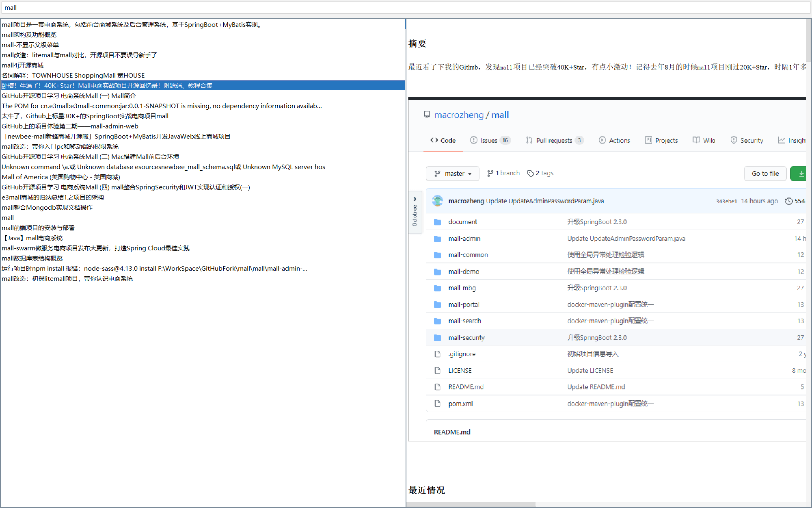The height and width of the screenshot is (508, 812).
Task: Open the master branch dropdown
Action: click(453, 174)
